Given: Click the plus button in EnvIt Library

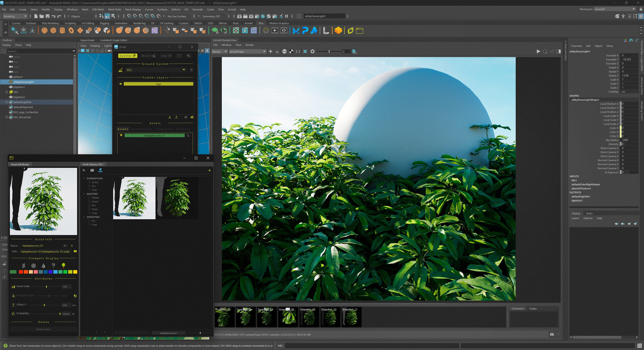Looking at the screenshot, I should [x=209, y=170].
